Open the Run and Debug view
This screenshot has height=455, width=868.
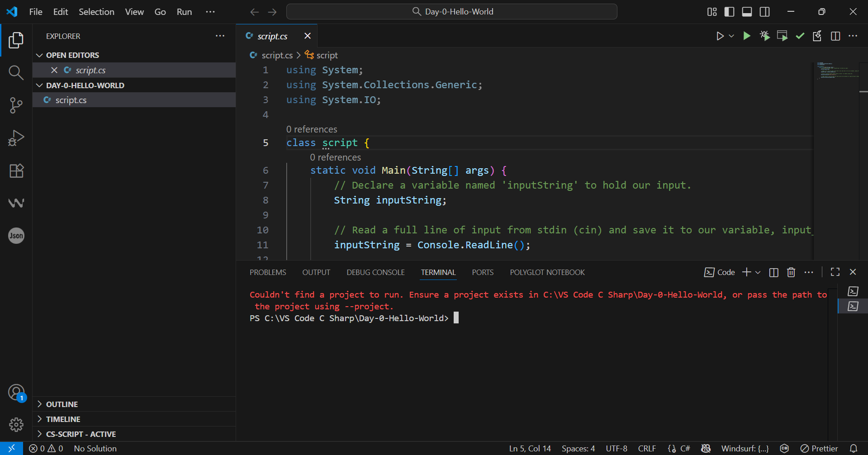click(x=16, y=138)
